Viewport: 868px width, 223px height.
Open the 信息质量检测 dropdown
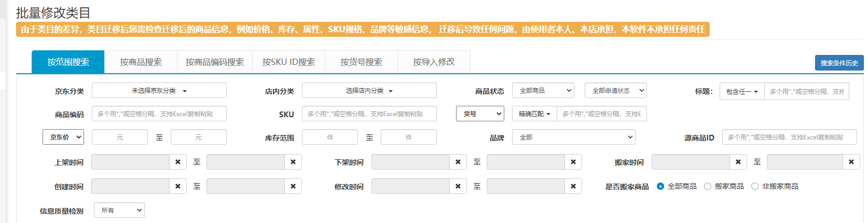tap(119, 211)
